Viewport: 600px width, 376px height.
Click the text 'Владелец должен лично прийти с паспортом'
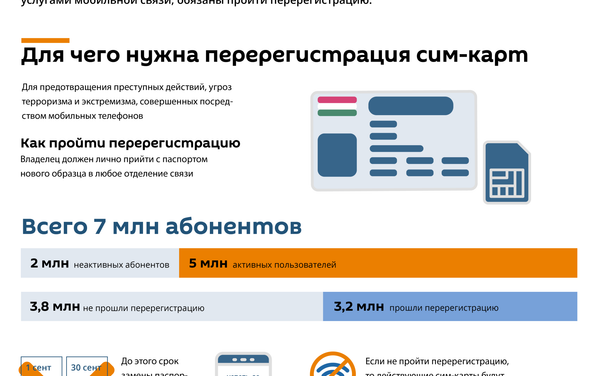coord(114,159)
